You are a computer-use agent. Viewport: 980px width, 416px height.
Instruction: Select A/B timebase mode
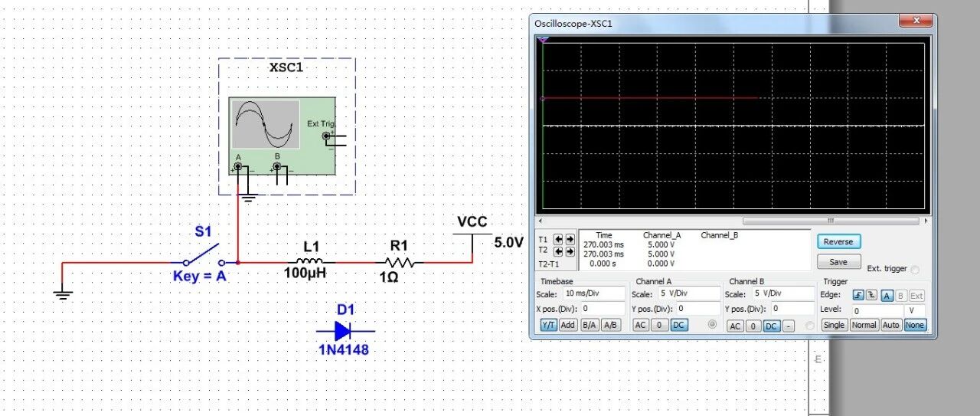pyautogui.click(x=610, y=326)
